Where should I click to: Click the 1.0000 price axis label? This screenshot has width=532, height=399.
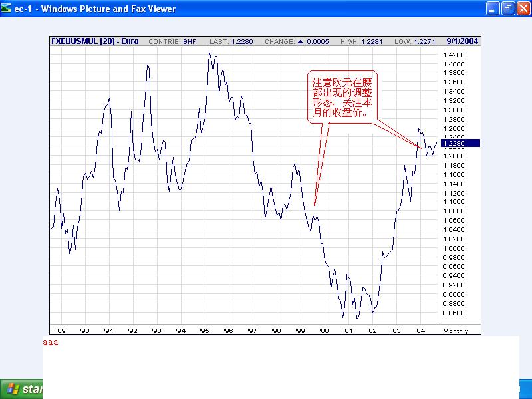[x=454, y=248]
